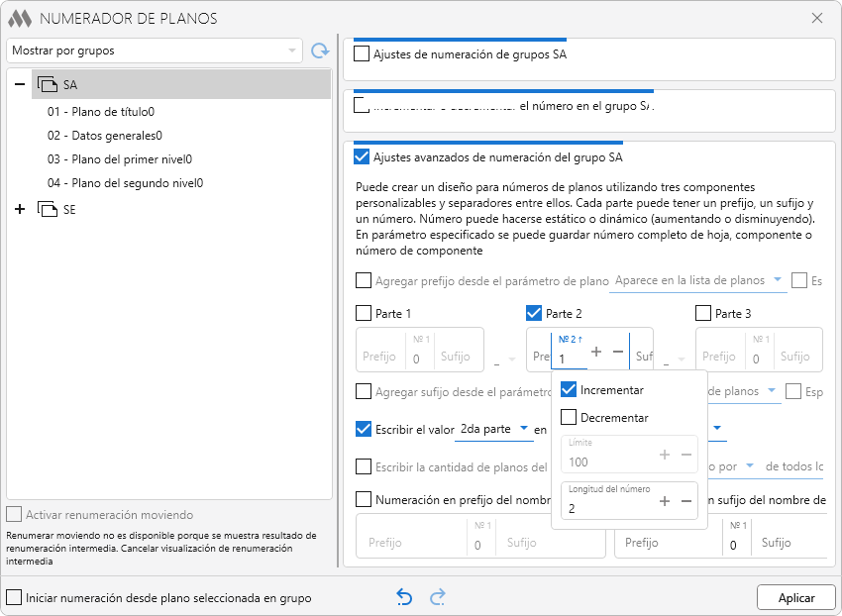The width and height of the screenshot is (842, 616).
Task: Collapse the SA group tree node
Action: 20,84
